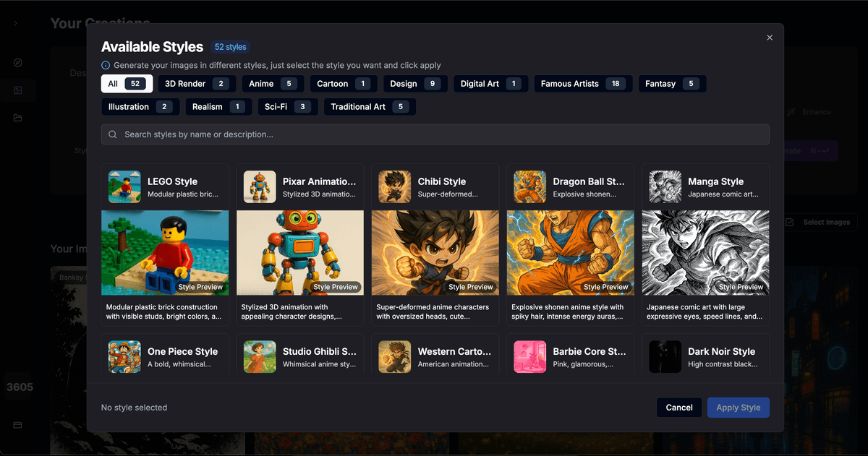868x456 pixels.
Task: Open the Manga Style small icon
Action: (x=665, y=186)
